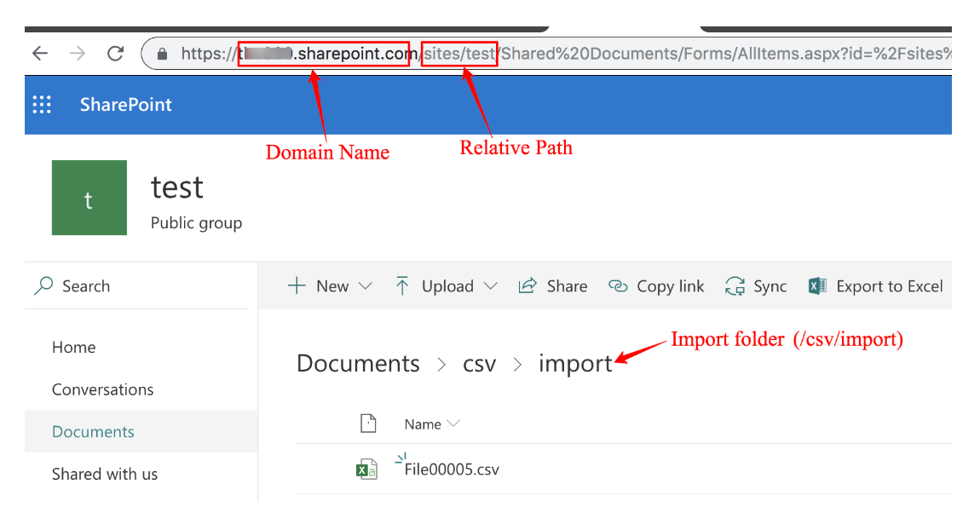Screen dimensions: 980x530
Task: Click Export to Excel
Action: [x=876, y=286]
